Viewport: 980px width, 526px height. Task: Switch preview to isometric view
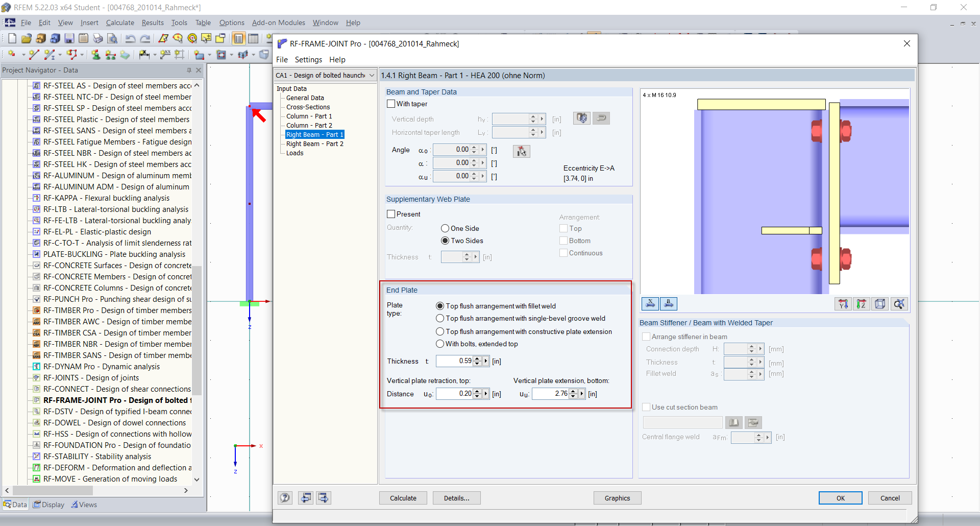(880, 304)
